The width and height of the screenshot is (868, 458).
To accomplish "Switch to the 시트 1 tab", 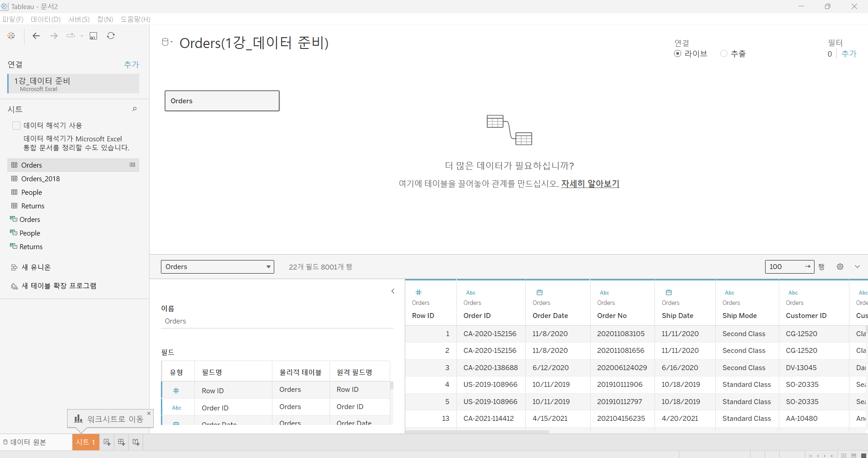I will (x=85, y=442).
